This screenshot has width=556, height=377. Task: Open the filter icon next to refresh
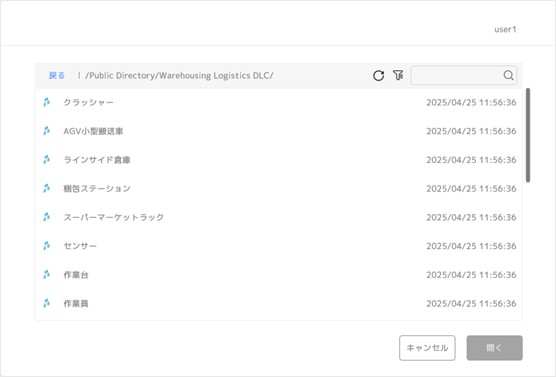coord(398,75)
